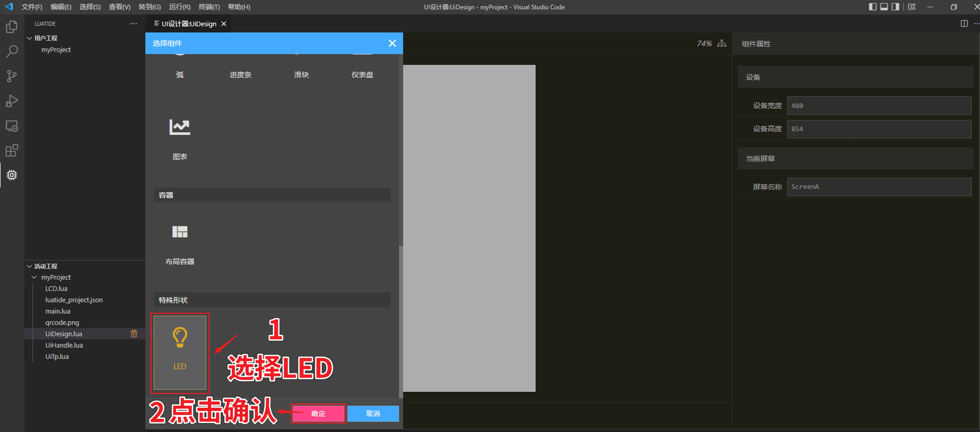Open the 文件(F) menu
Viewport: 980px width, 432px height.
point(32,7)
